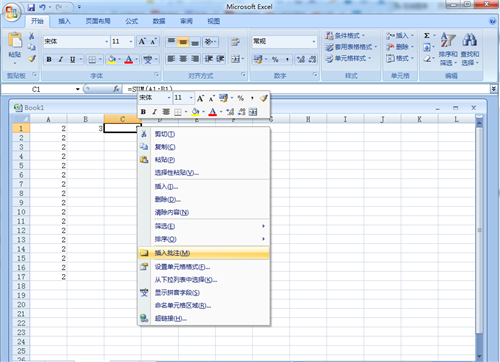Switch to 插入 ribbon tab

point(64,21)
